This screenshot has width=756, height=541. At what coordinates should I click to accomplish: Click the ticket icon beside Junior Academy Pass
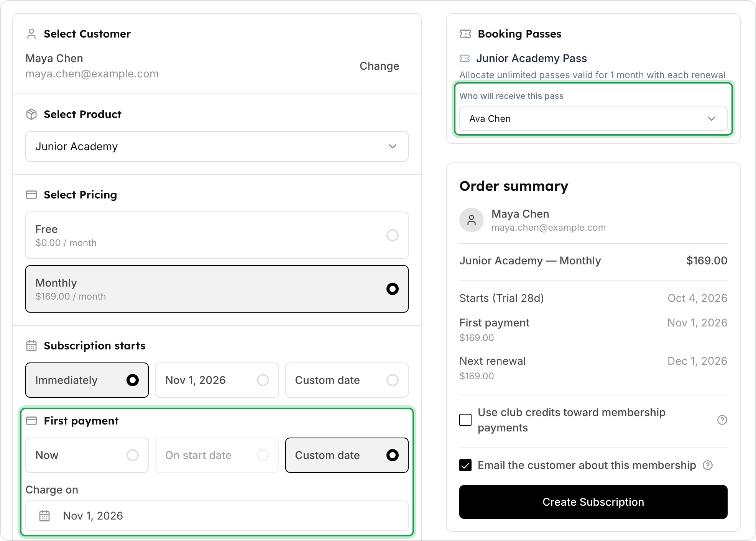[465, 58]
